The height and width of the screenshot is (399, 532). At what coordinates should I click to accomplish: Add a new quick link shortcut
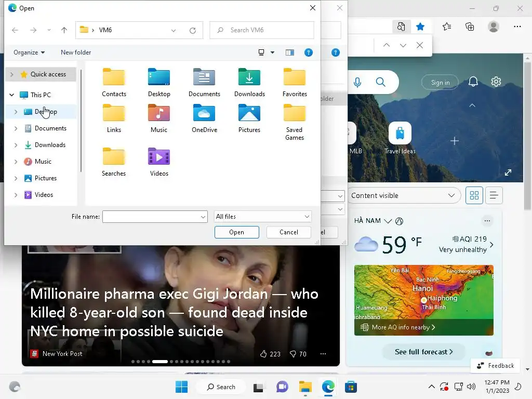[x=454, y=141]
